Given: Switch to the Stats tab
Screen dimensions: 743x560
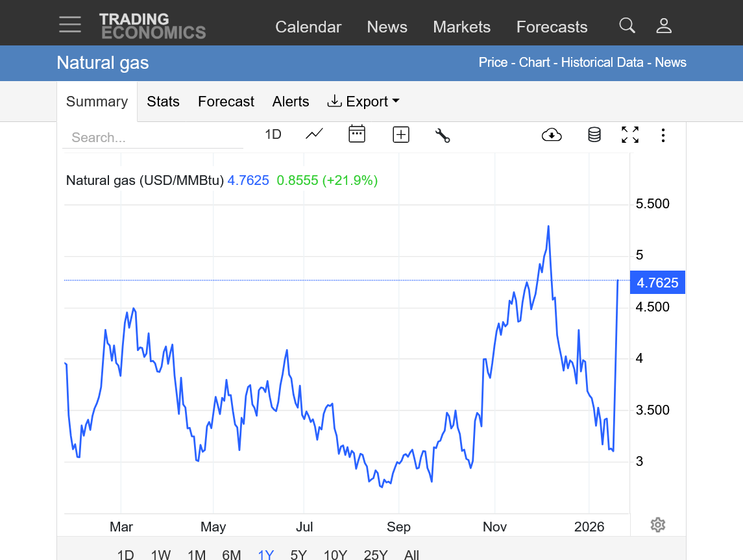Looking at the screenshot, I should pos(163,101).
